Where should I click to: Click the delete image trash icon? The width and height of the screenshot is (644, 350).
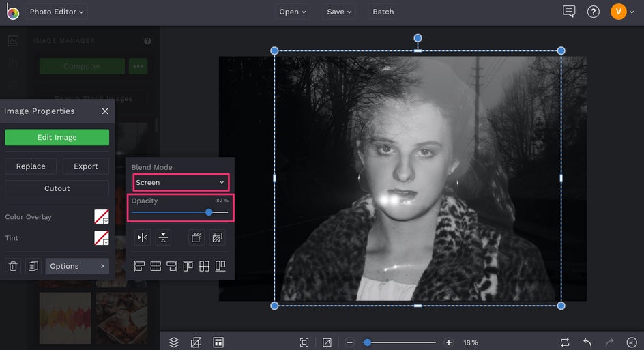[x=12, y=266]
